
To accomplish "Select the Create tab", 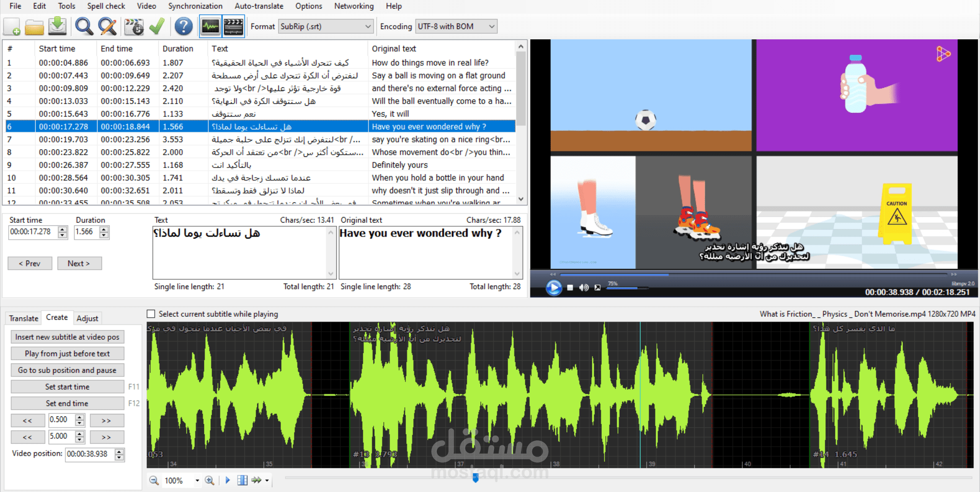I will [57, 317].
